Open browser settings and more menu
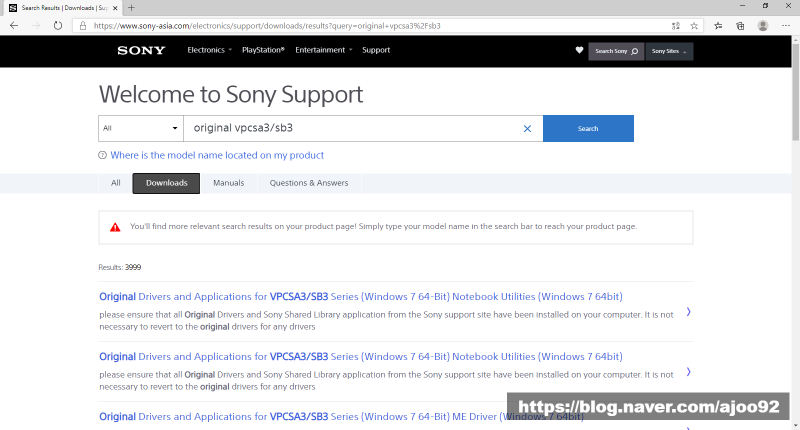The image size is (800, 430). pyautogui.click(x=786, y=26)
